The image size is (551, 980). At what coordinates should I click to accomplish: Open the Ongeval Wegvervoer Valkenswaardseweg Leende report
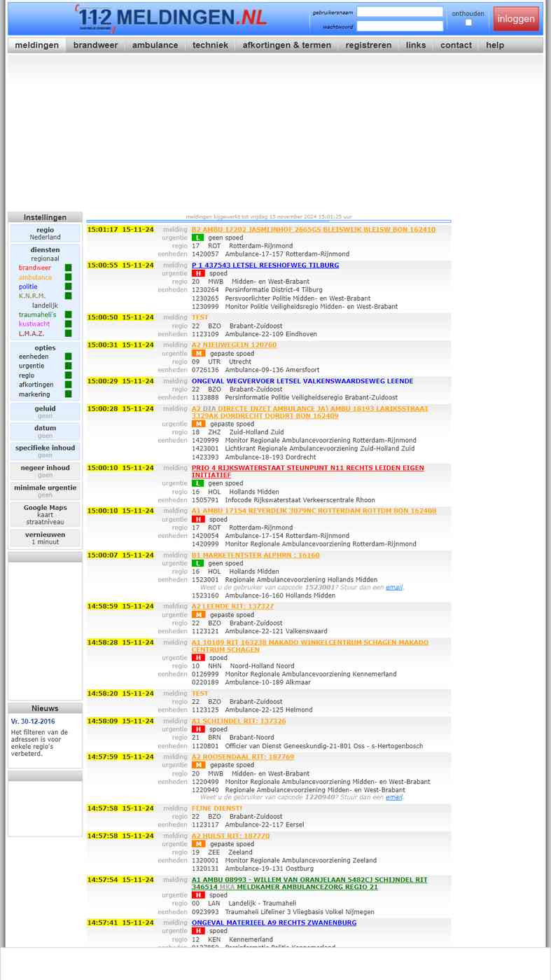302,381
